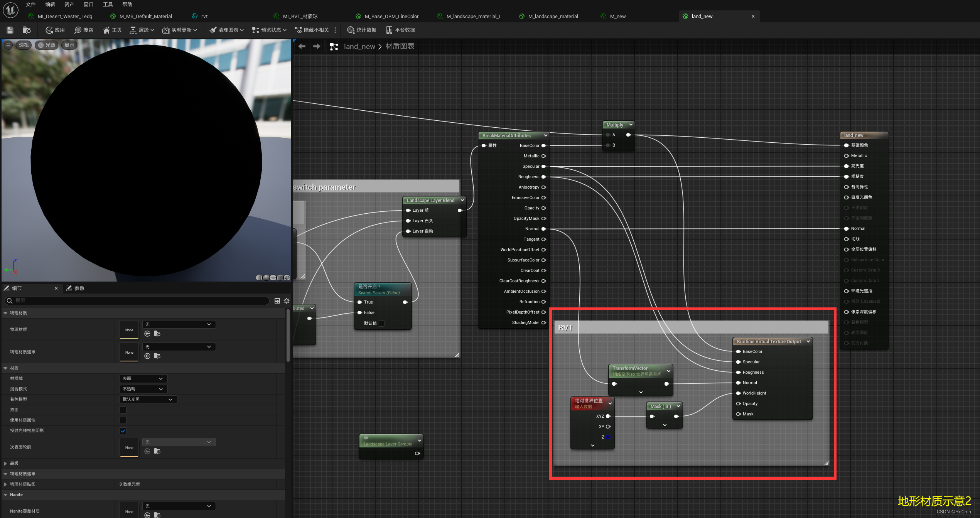Click the Physical Material None thumbnail swatch
This screenshot has width=980, height=518.
pos(129,330)
